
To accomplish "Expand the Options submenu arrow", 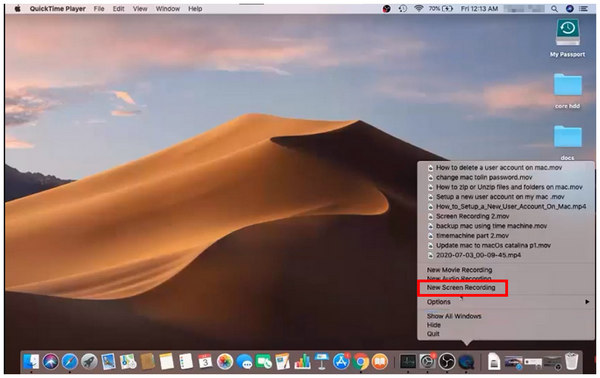I will (587, 302).
